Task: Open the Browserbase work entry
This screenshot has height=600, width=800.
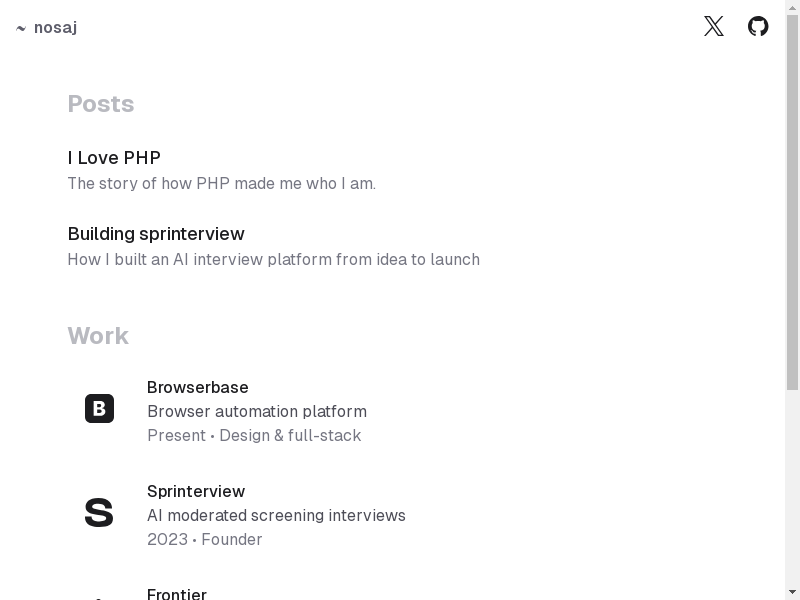Action: click(x=198, y=388)
